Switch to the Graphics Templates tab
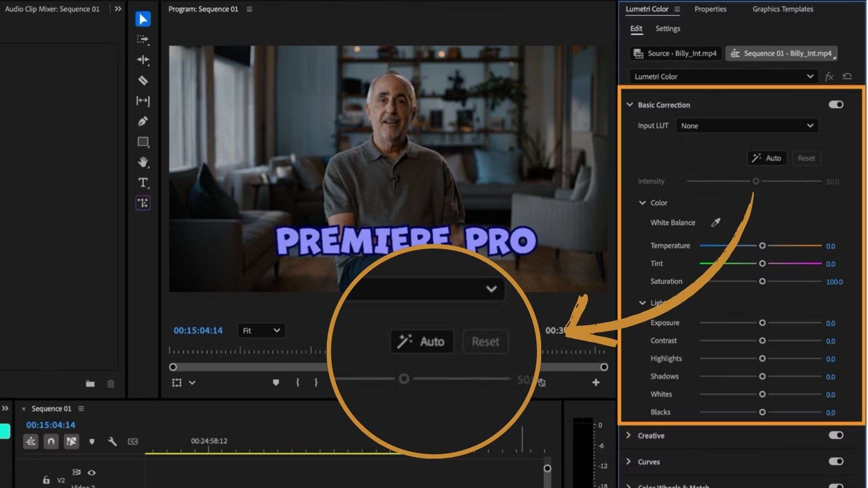This screenshot has width=868, height=488. [783, 9]
